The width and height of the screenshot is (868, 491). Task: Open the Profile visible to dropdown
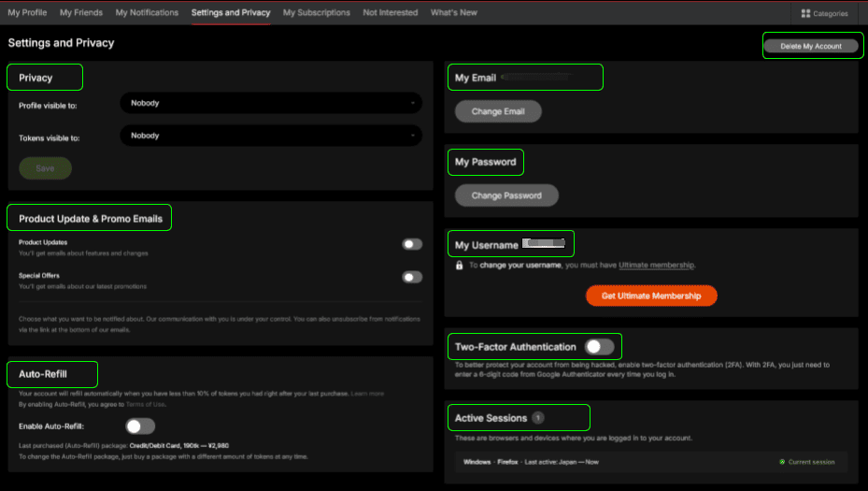[x=271, y=103]
